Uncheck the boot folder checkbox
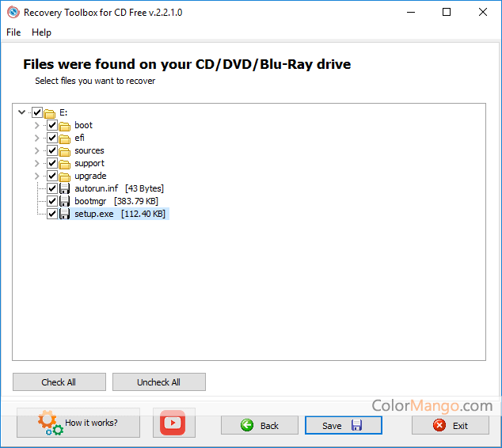This screenshot has height=448, width=502. (x=52, y=125)
